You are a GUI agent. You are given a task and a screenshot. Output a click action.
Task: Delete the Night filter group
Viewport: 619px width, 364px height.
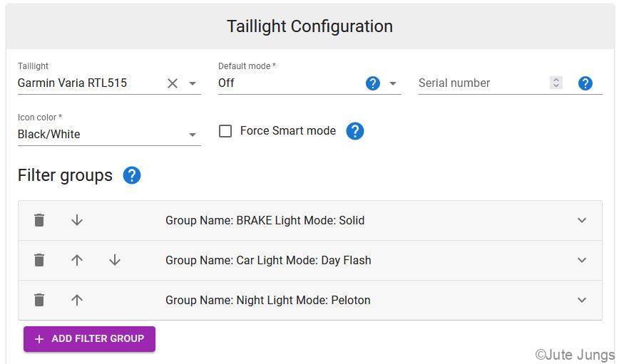[39, 300]
